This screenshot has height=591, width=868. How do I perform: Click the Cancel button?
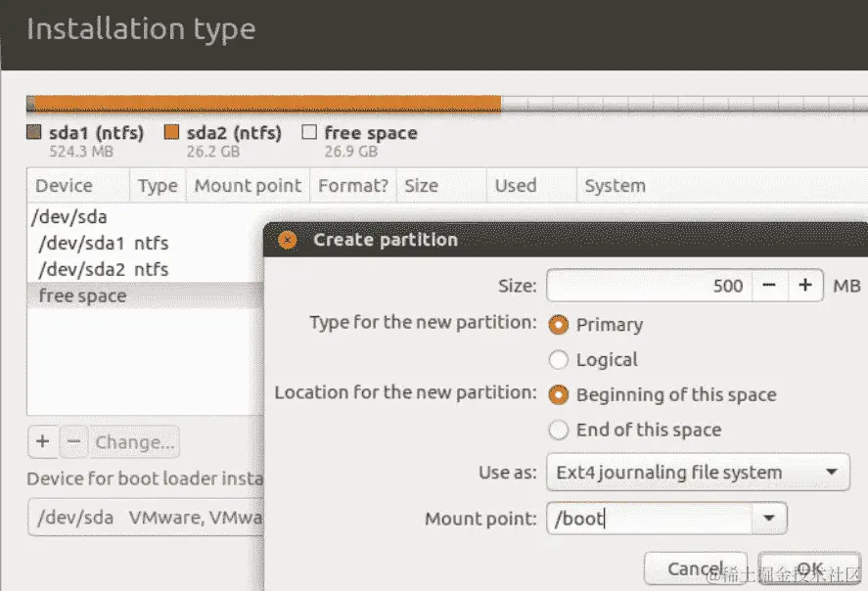(696, 568)
